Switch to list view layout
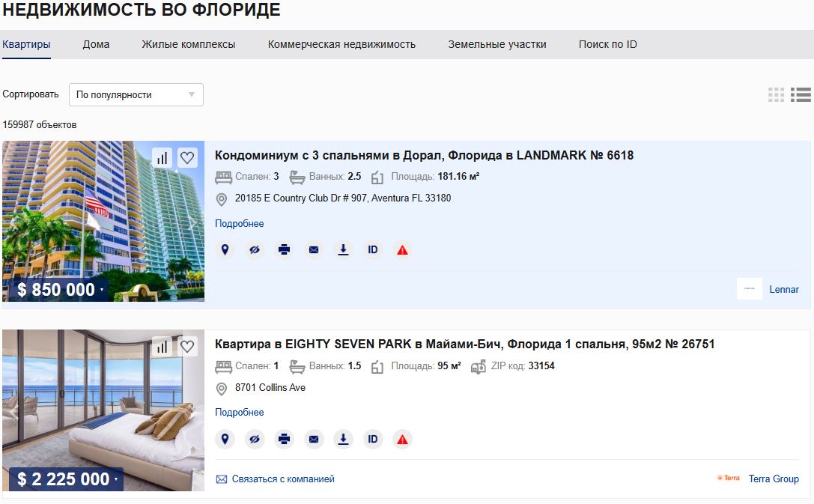Screen dimensions: 814x504 (x=801, y=94)
